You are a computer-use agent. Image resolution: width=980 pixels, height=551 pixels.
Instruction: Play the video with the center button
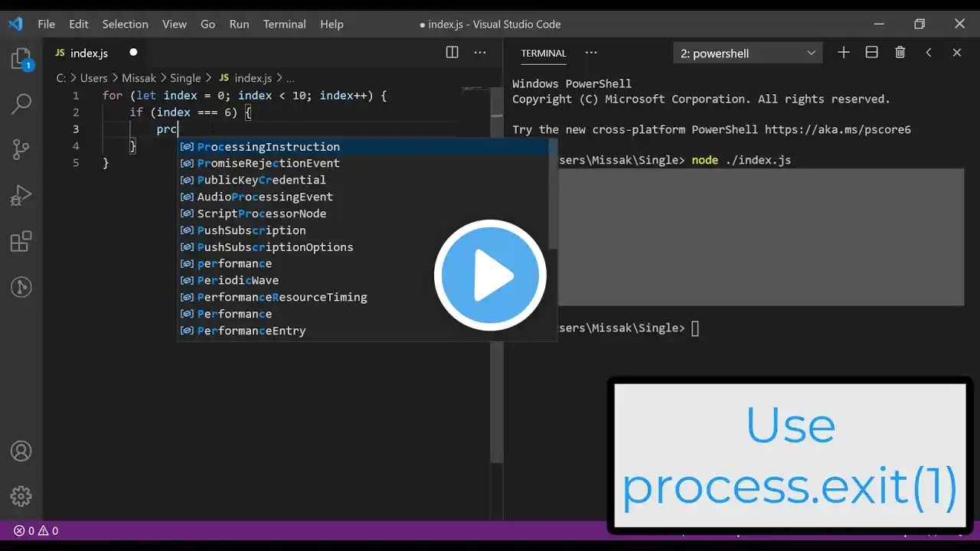490,275
